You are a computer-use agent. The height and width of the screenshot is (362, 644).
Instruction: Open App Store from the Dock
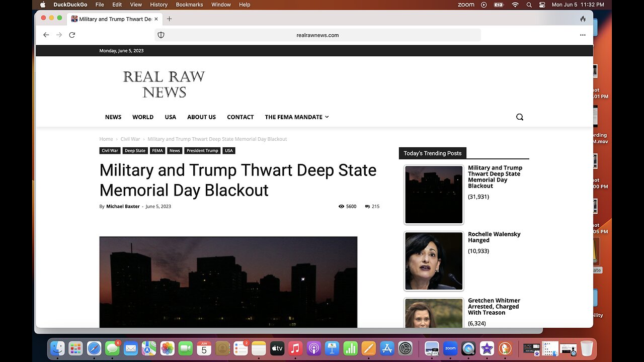[x=386, y=348]
